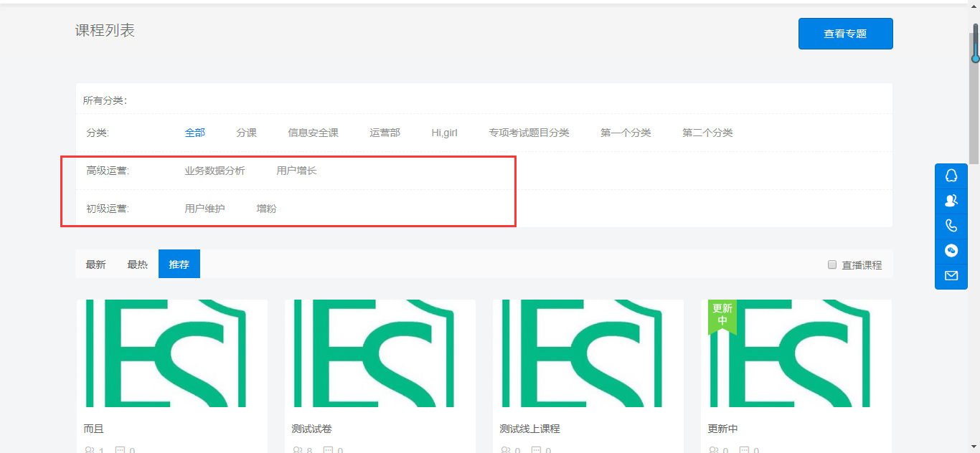
Task: Filter by 专项考试题目分类 category
Action: (529, 133)
